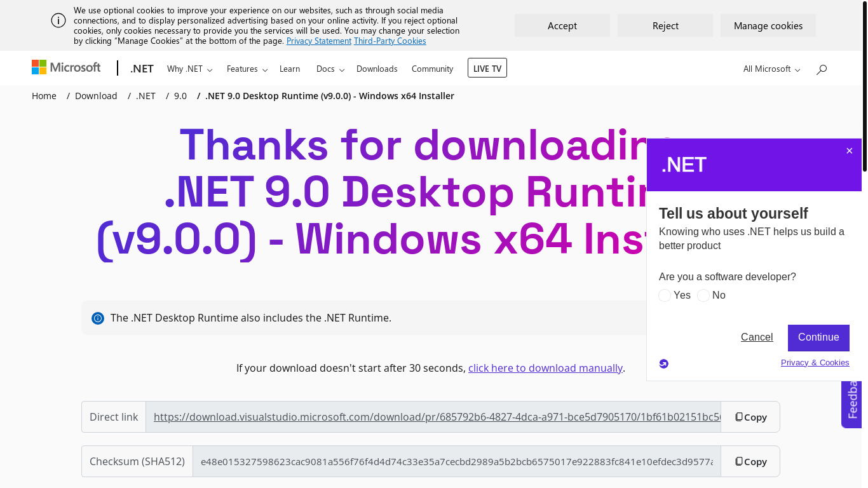Click the Microsoft logo
Screen dimensions: 868x488
(66, 67)
